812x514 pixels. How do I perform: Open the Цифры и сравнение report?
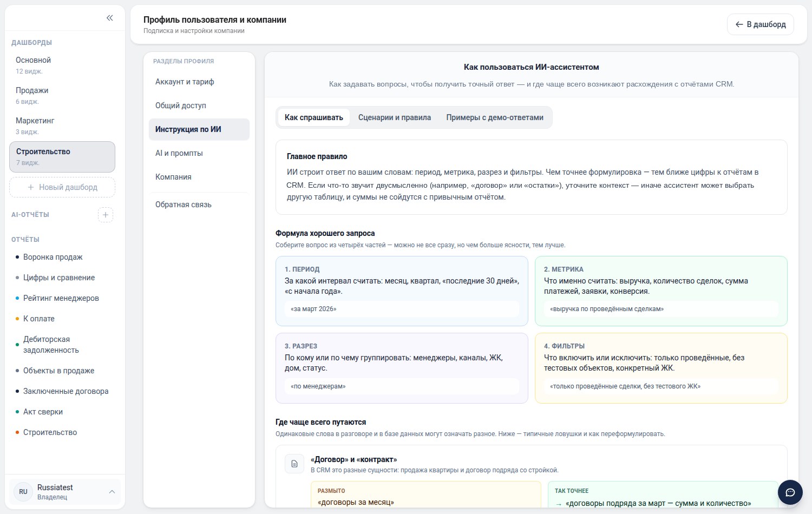click(62, 278)
